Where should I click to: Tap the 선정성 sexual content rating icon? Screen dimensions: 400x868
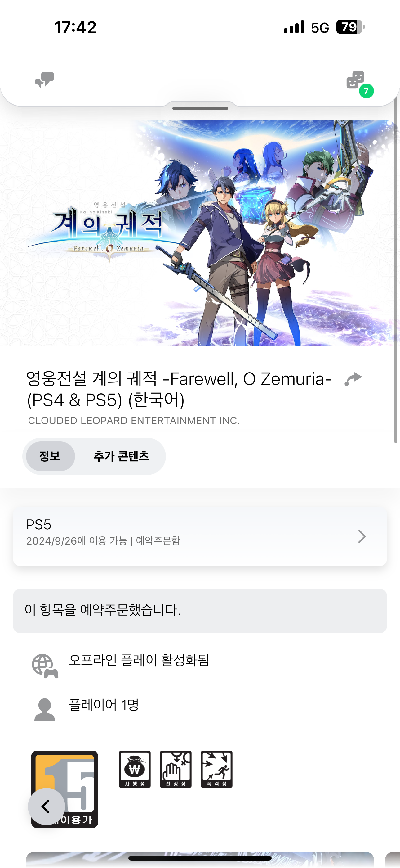(x=176, y=769)
